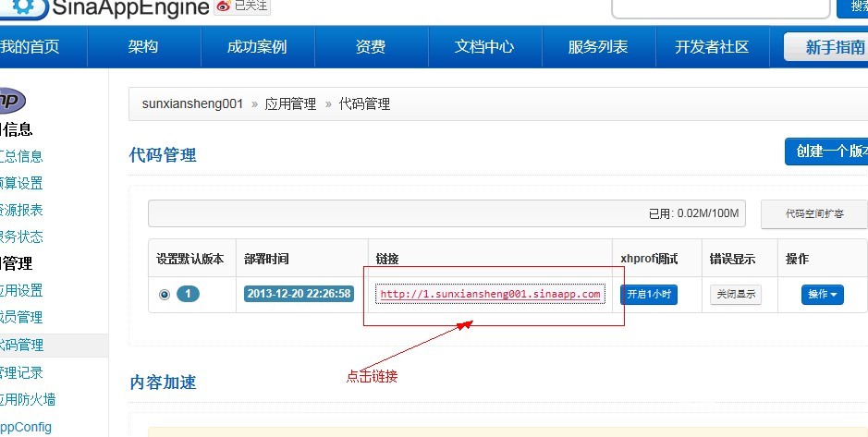Click the 关闭显示 error display button
This screenshot has width=868, height=437.
point(736,295)
